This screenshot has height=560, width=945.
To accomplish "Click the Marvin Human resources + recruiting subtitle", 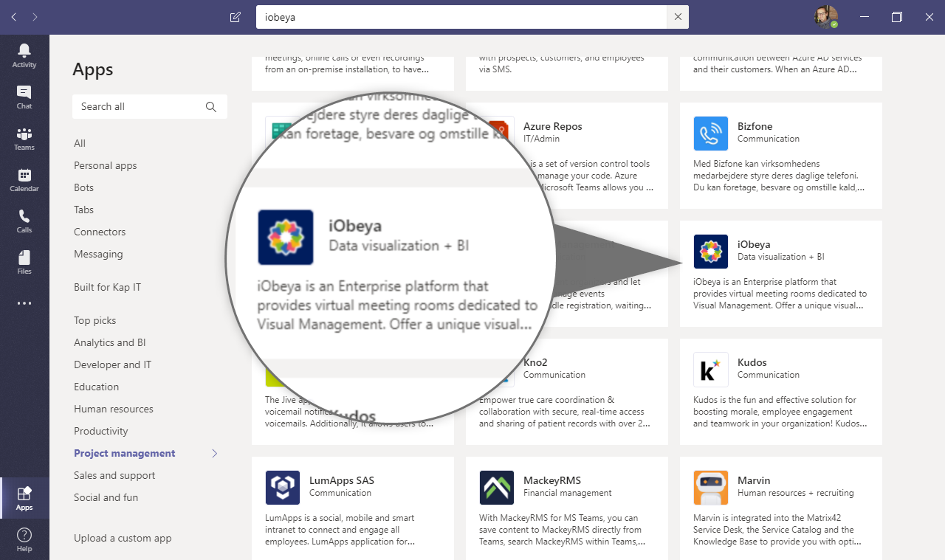I will [796, 493].
